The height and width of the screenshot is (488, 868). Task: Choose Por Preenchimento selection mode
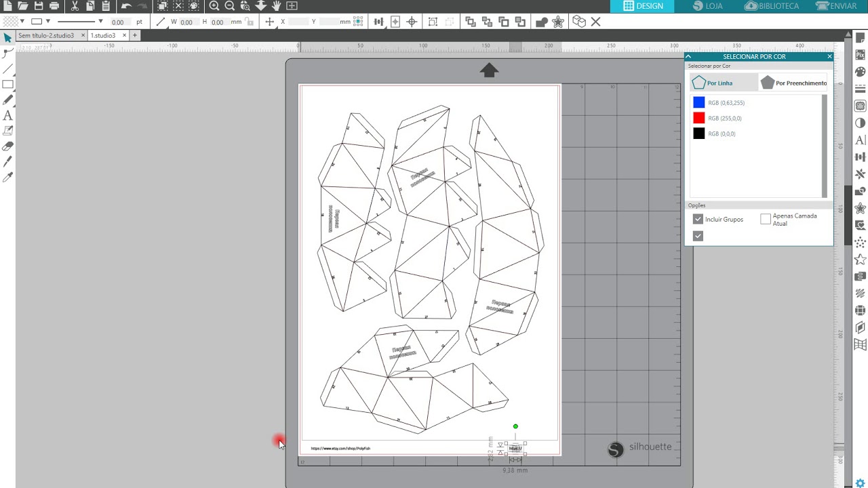pos(793,83)
